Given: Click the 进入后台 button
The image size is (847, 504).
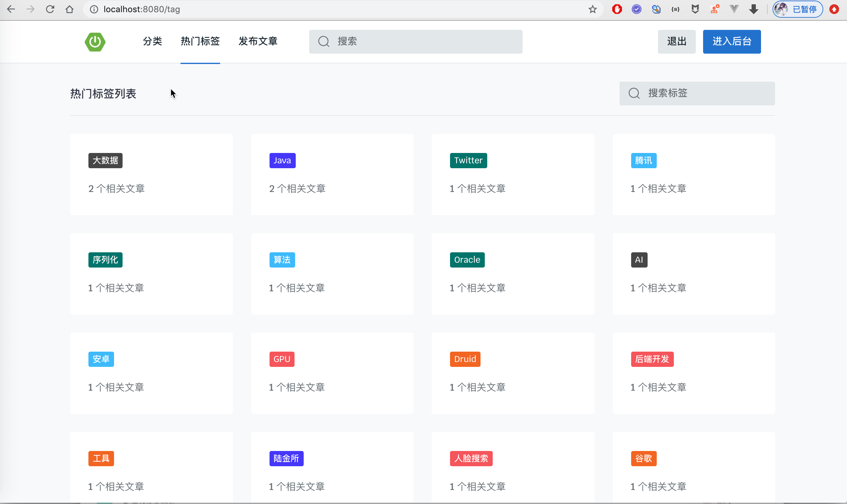Looking at the screenshot, I should coord(731,42).
